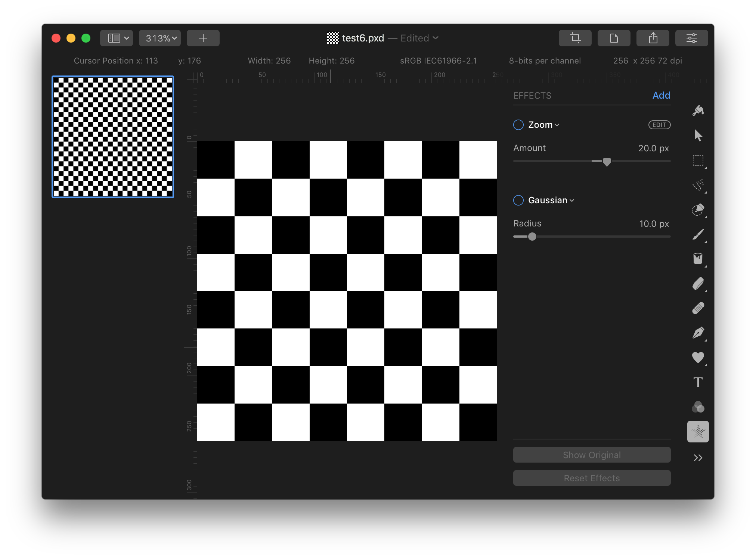Click the 8-bits per channel label
The height and width of the screenshot is (559, 756).
pyautogui.click(x=545, y=61)
